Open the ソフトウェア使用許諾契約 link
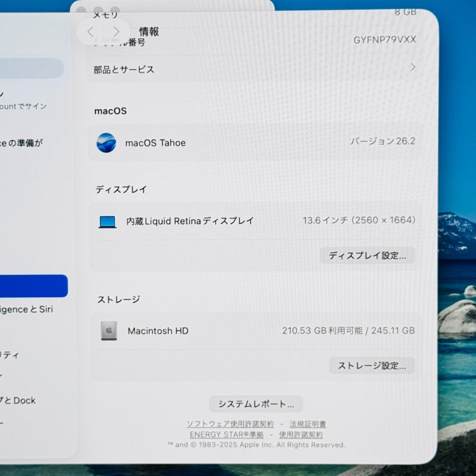 click(x=231, y=424)
